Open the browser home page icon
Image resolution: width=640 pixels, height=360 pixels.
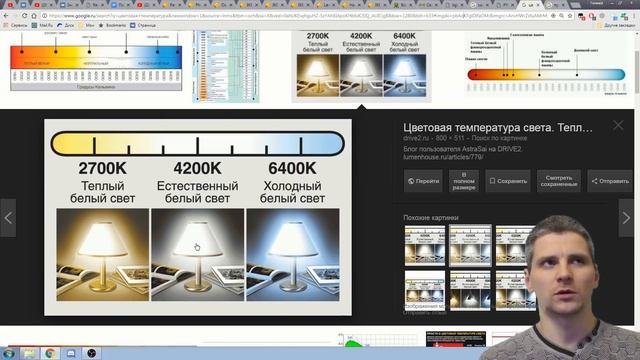[34, 16]
